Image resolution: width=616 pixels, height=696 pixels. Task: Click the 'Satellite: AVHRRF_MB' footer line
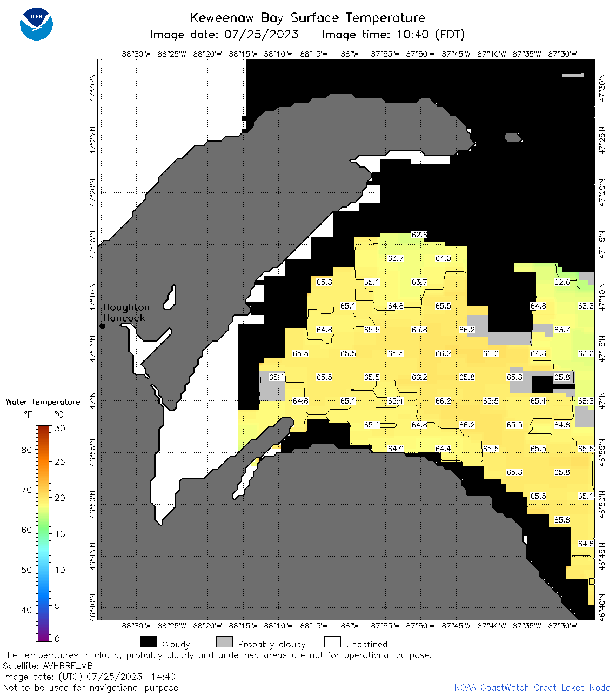(48, 666)
